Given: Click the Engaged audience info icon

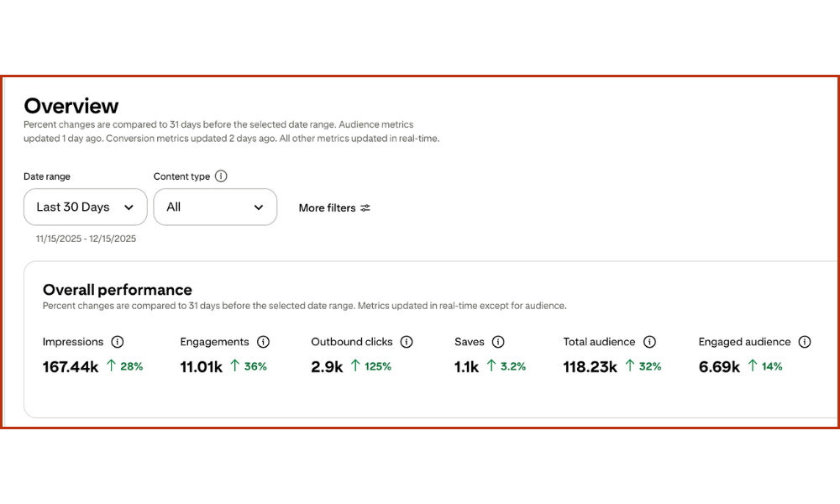Looking at the screenshot, I should tap(806, 342).
